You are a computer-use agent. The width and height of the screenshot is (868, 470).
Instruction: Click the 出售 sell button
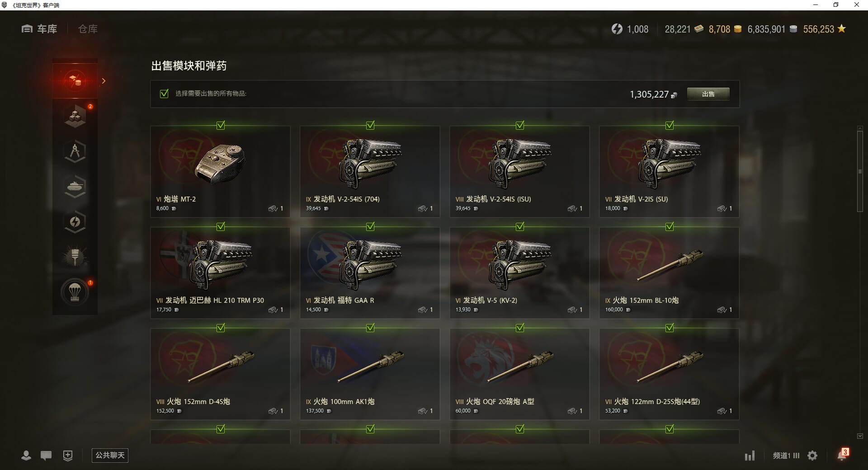pos(708,94)
